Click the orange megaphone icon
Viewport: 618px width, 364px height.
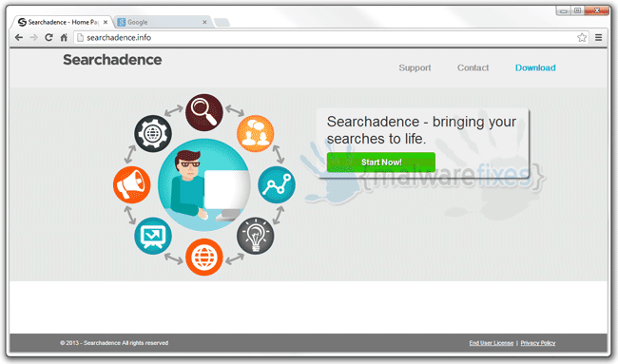click(131, 184)
